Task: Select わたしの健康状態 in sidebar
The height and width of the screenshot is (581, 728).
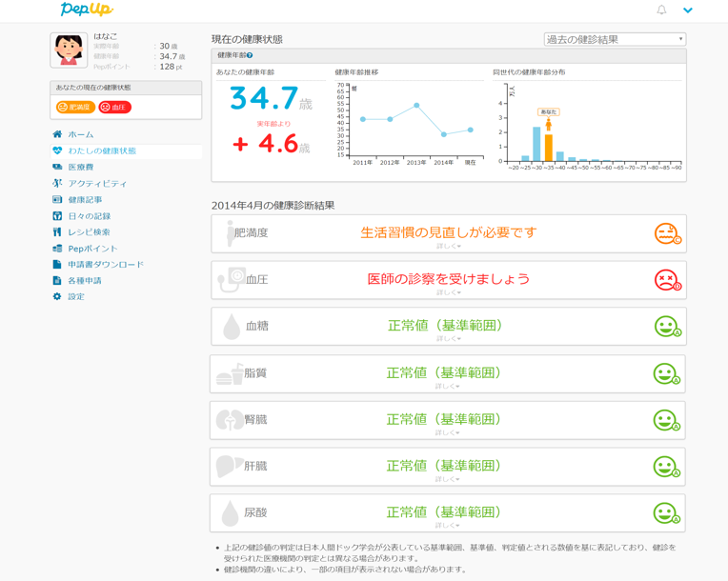Action: (102, 150)
